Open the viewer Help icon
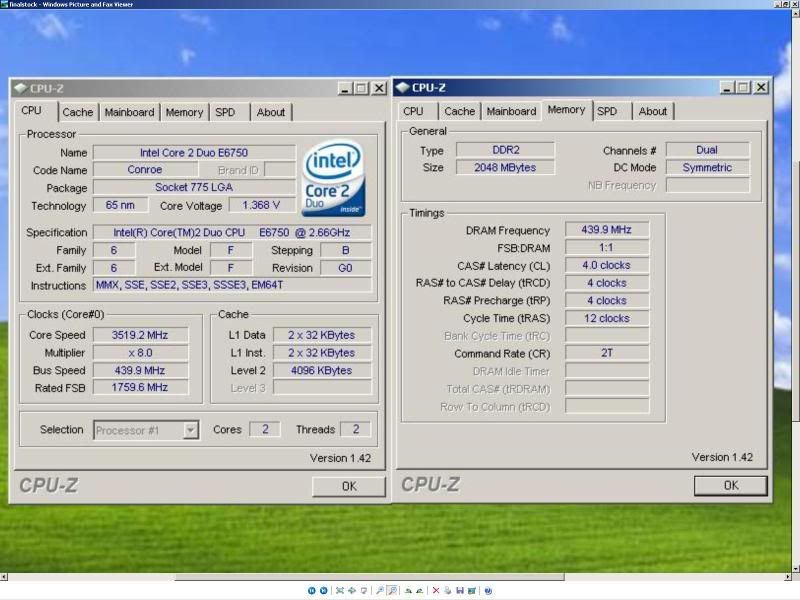 pyautogui.click(x=490, y=590)
